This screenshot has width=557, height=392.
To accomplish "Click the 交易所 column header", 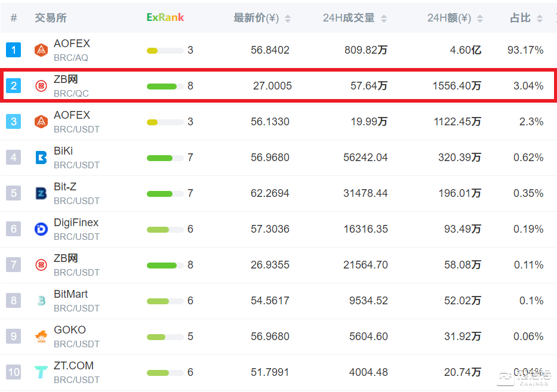I will [51, 17].
